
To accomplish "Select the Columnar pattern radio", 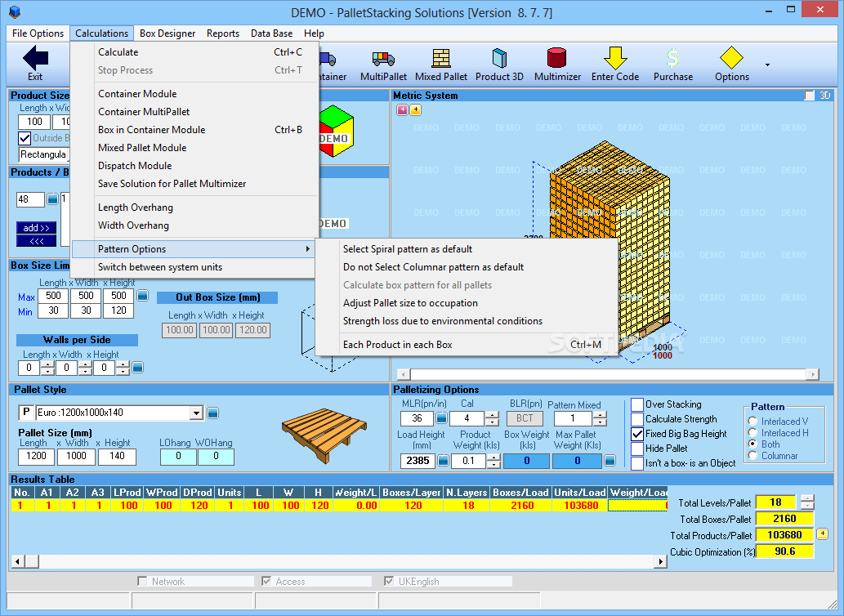I will click(x=752, y=456).
